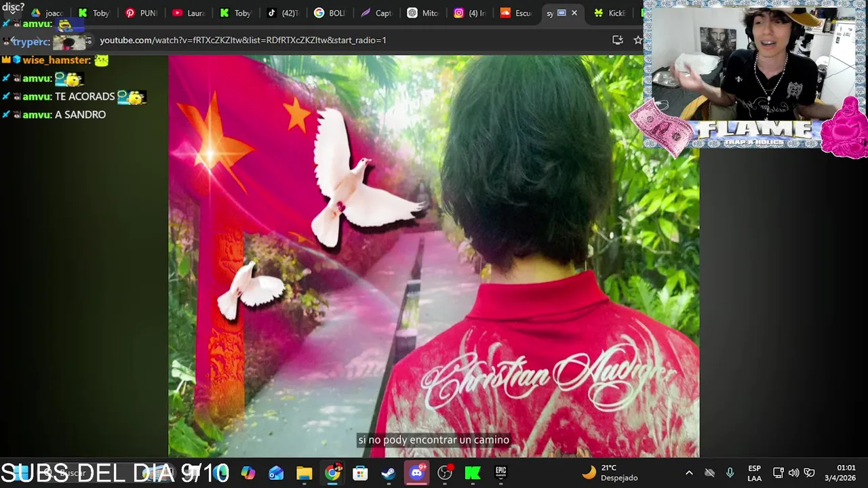Open Epic Games Launcher from the taskbar

coord(500,473)
